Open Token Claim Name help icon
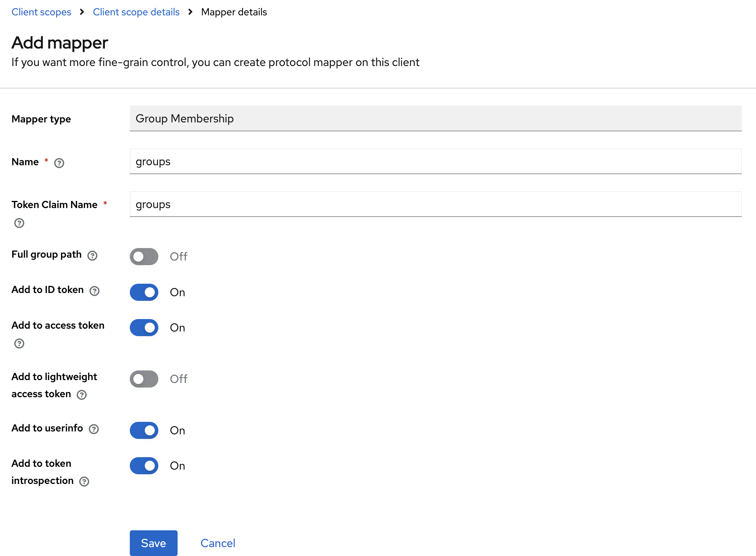 pos(19,223)
